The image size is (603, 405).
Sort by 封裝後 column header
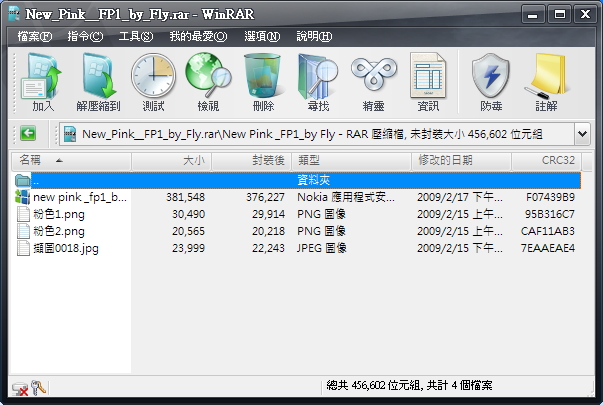[x=252, y=160]
